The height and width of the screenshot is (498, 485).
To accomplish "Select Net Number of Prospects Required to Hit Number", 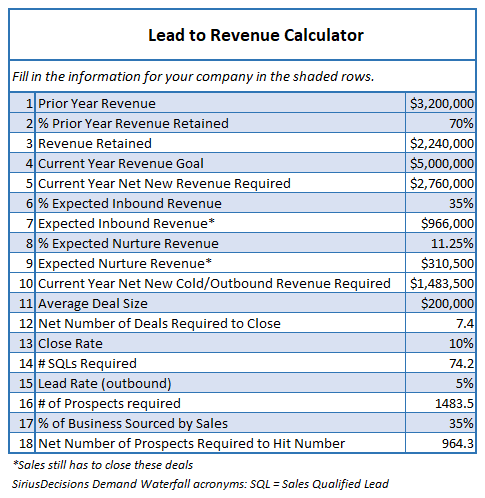I will tap(191, 443).
